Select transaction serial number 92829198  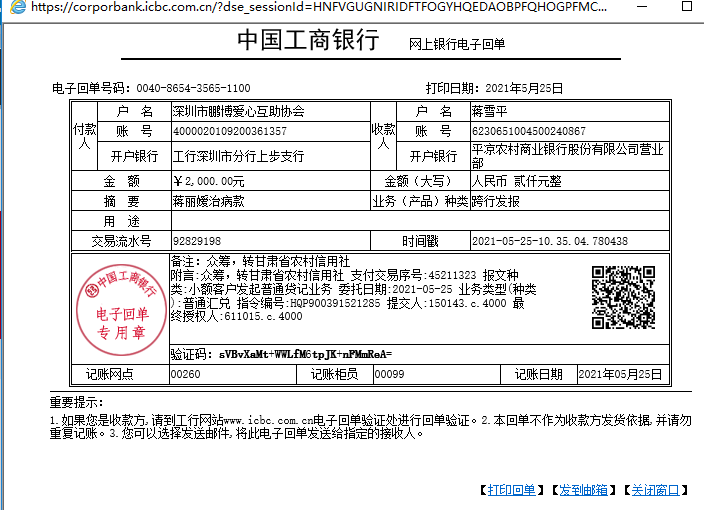tap(197, 241)
